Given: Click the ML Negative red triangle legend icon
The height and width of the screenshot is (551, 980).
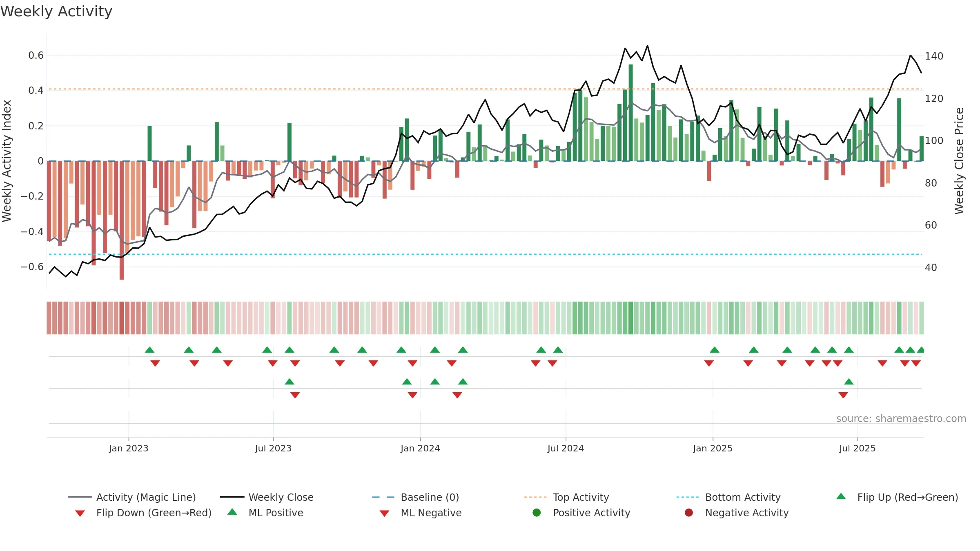Looking at the screenshot, I should (x=385, y=513).
